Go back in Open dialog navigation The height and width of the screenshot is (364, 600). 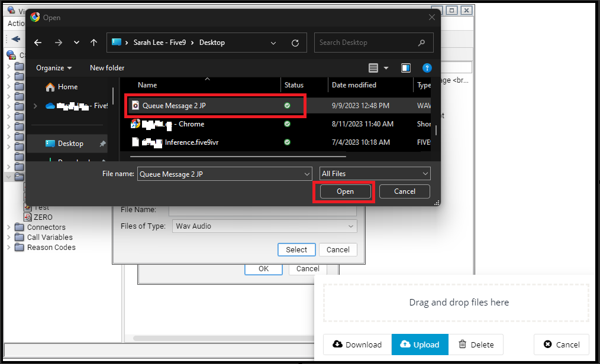click(38, 43)
